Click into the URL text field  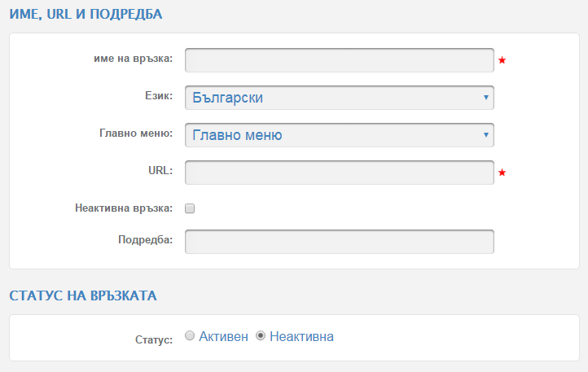pyautogui.click(x=340, y=173)
